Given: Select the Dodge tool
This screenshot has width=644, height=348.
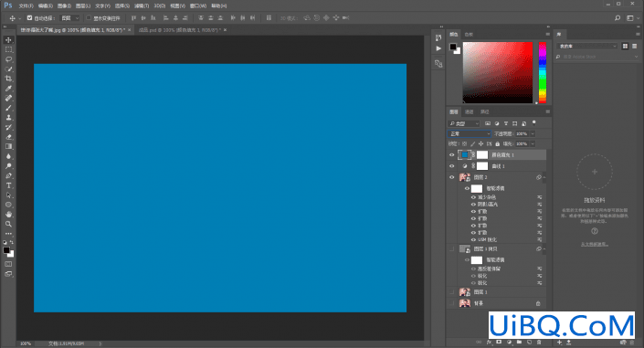Looking at the screenshot, I should 8,166.
